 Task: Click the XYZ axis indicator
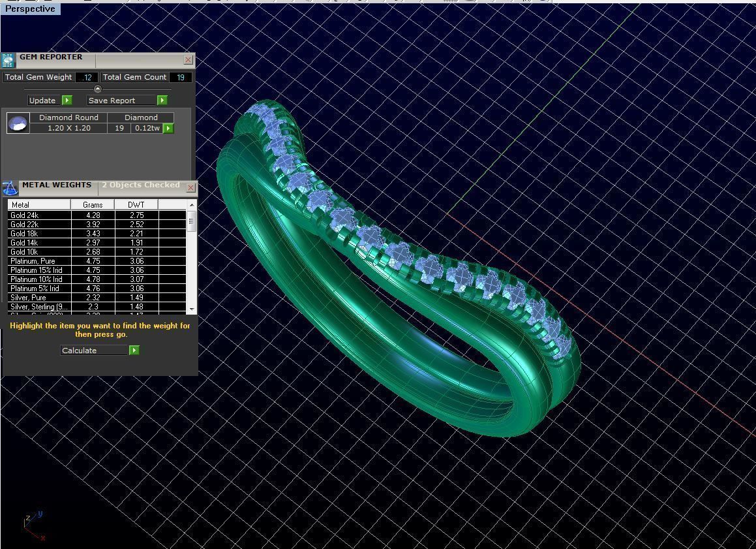point(34,526)
